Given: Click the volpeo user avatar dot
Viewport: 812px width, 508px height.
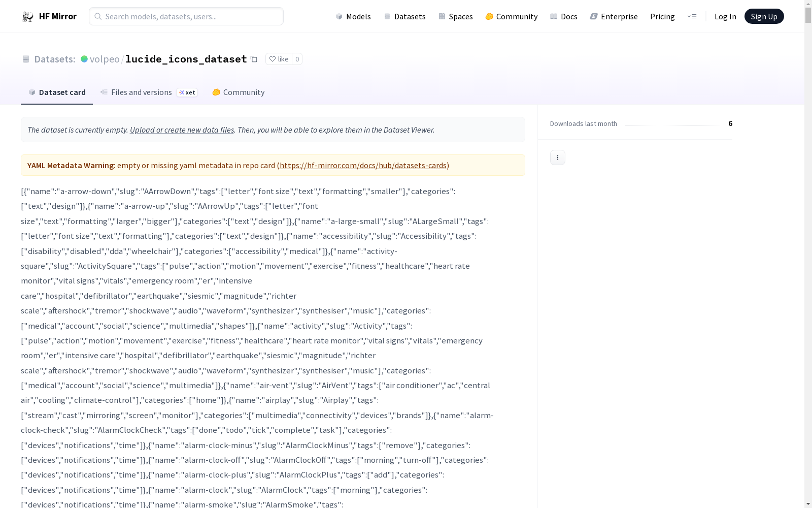Looking at the screenshot, I should (84, 59).
